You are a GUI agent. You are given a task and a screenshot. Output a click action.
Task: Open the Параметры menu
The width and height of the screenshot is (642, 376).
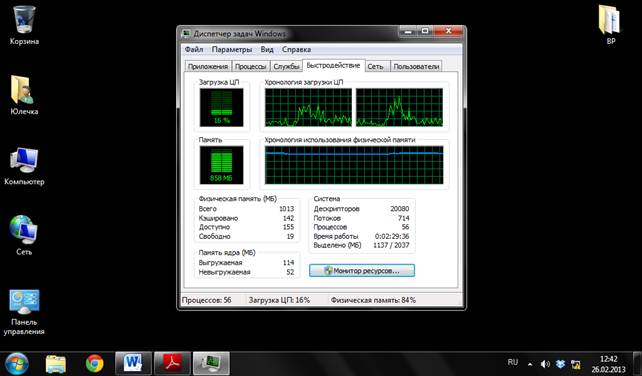click(x=232, y=50)
